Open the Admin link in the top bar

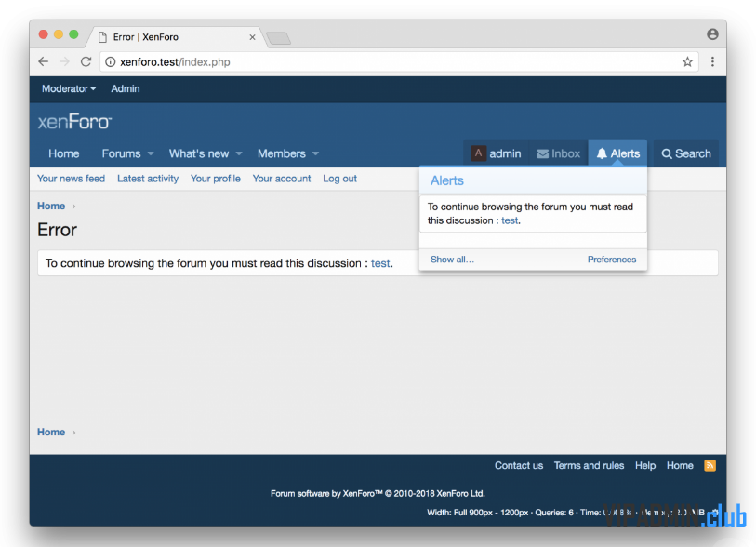click(126, 88)
